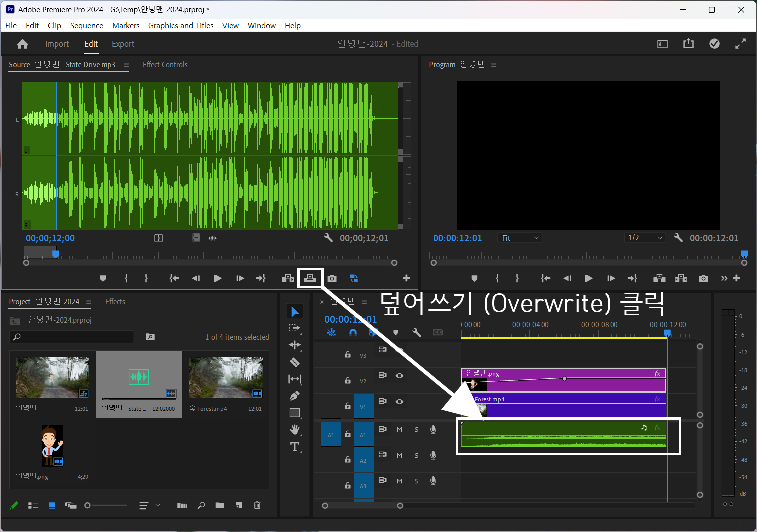Open the File menu
Viewport: 757px width, 532px height.
11,25
